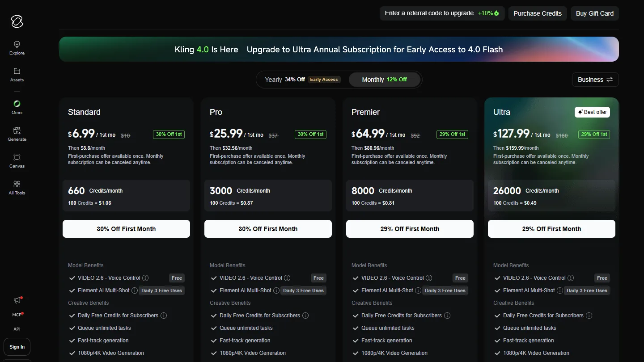This screenshot has width=644, height=362.
Task: Open Generate in the sidebar
Action: (17, 134)
